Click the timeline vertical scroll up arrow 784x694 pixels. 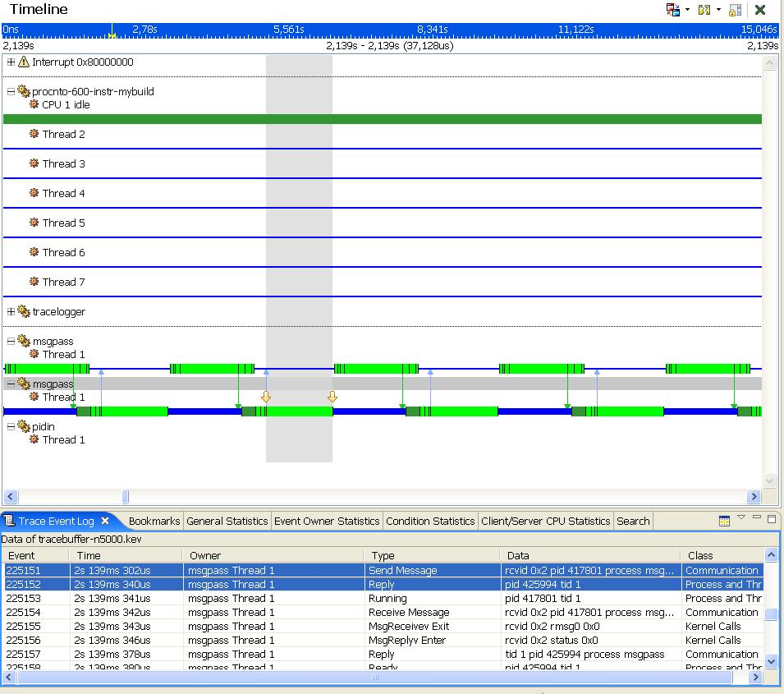(x=769, y=63)
